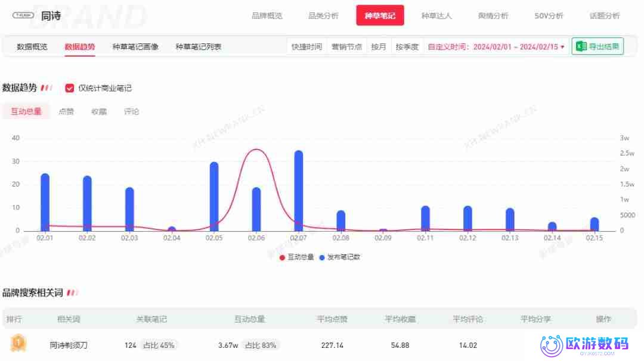This screenshot has width=644, height=361.
Task: Choose 按季度 time filter
Action: 407,47
